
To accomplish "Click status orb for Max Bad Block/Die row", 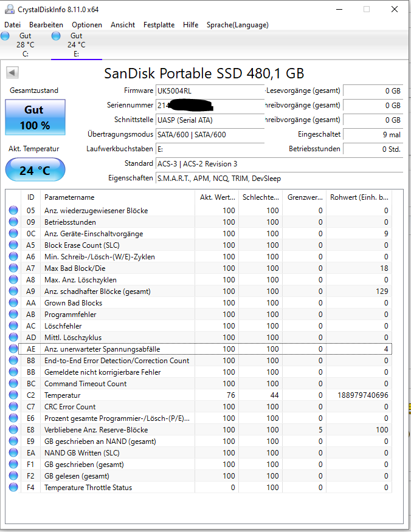I will click(x=13, y=268).
